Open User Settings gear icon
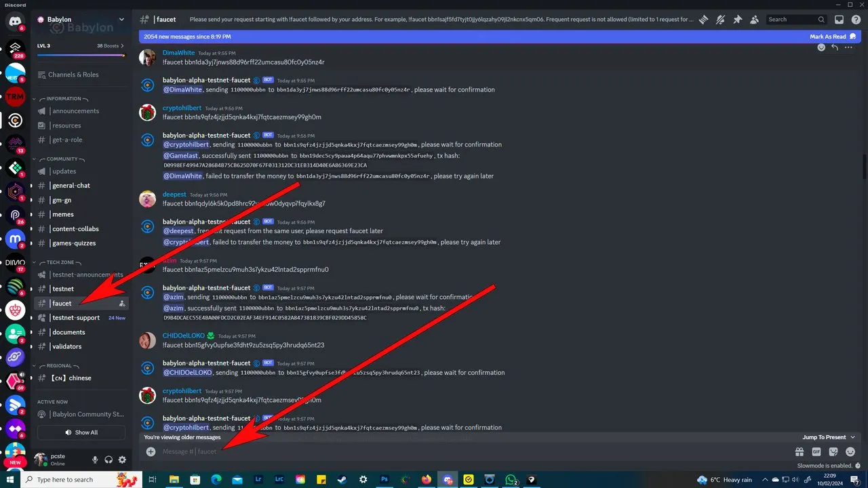This screenshot has width=868, height=488. 122,460
